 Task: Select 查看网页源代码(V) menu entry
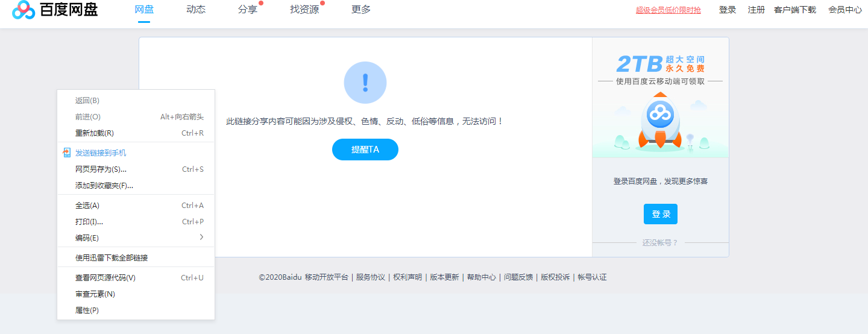[136, 278]
